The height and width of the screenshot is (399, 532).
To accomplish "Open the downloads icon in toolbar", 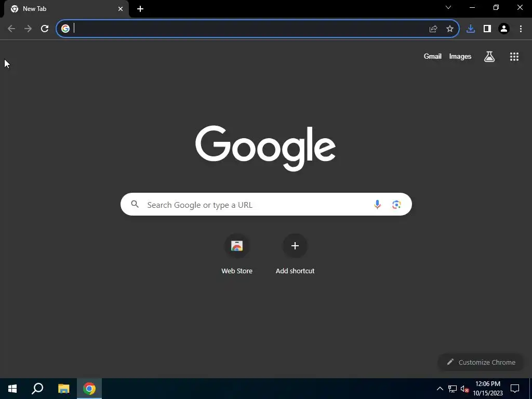I will point(471,29).
